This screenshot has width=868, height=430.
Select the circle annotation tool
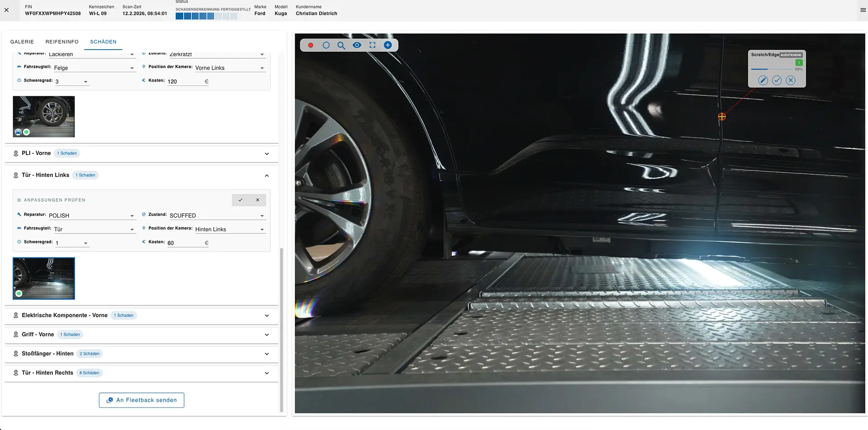click(326, 45)
